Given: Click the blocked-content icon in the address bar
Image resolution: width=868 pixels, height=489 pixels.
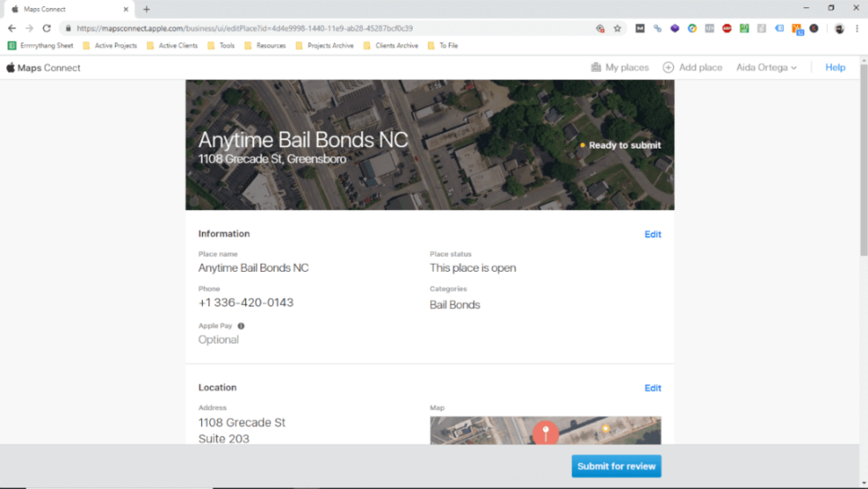Looking at the screenshot, I should 601,28.
